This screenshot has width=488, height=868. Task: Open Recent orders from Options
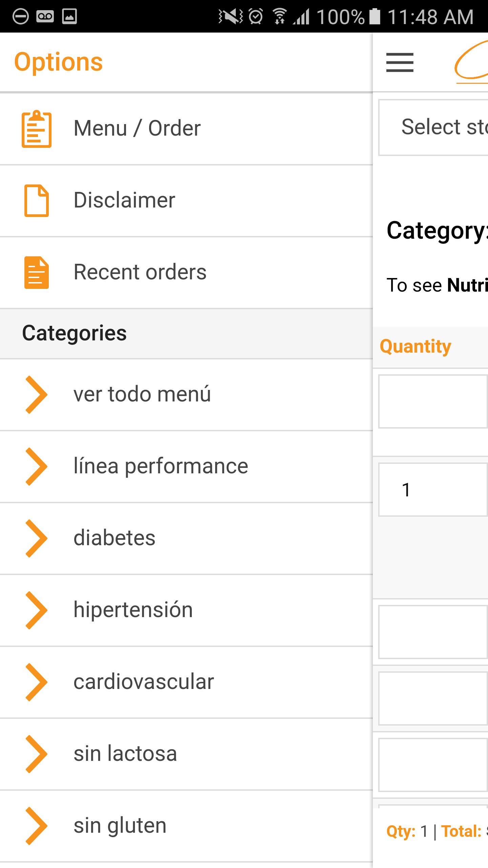point(140,272)
